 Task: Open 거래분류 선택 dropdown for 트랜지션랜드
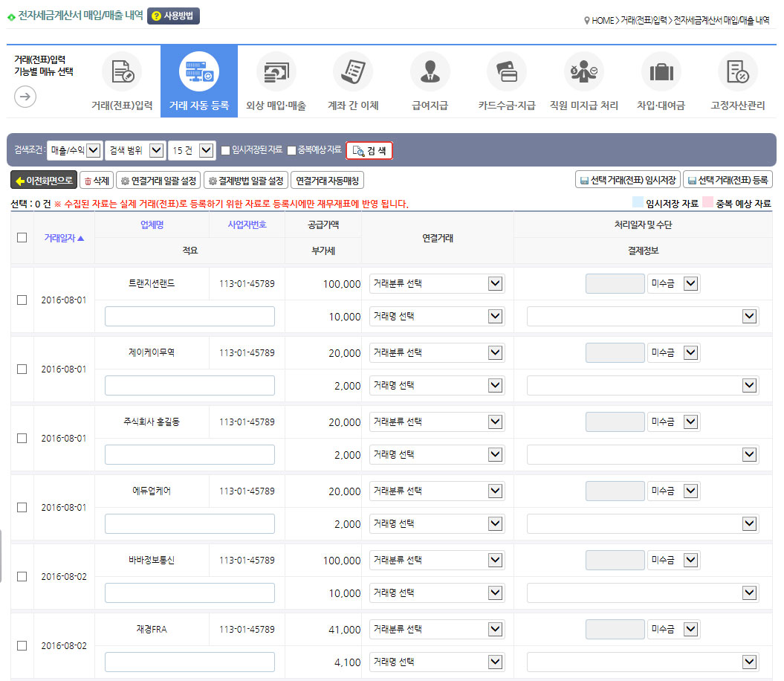click(437, 284)
